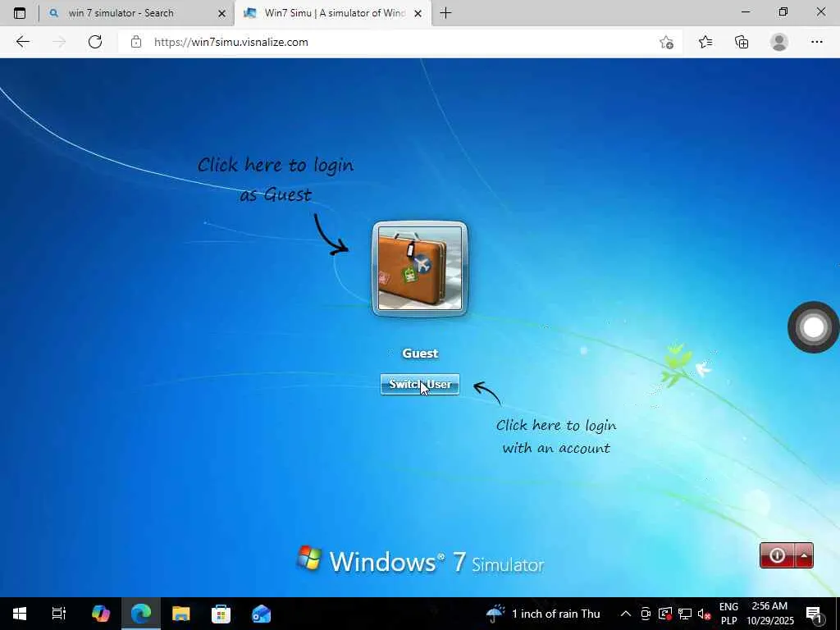840x630 pixels.
Task: Open the clock showing 2:56 AM
Action: (769, 614)
